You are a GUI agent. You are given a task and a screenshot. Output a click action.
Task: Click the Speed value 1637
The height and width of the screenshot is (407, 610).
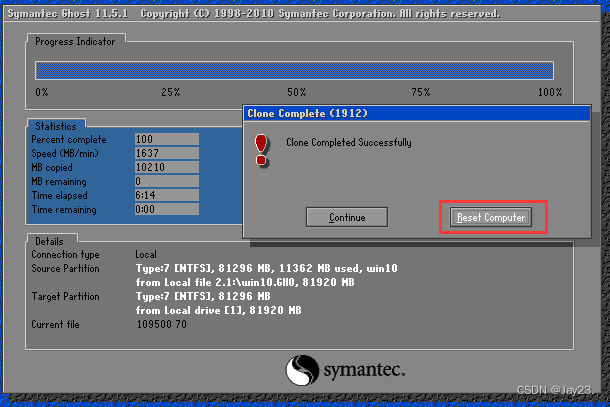(167, 153)
